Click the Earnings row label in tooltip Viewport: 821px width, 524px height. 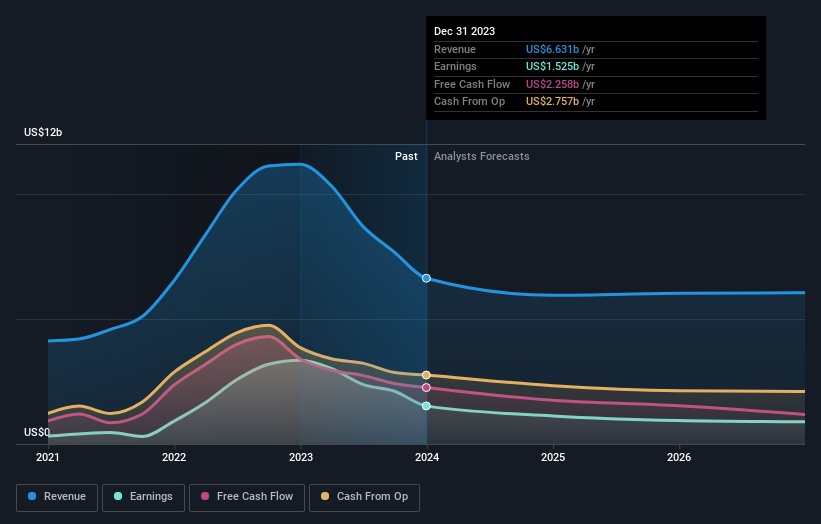[x=456, y=66]
